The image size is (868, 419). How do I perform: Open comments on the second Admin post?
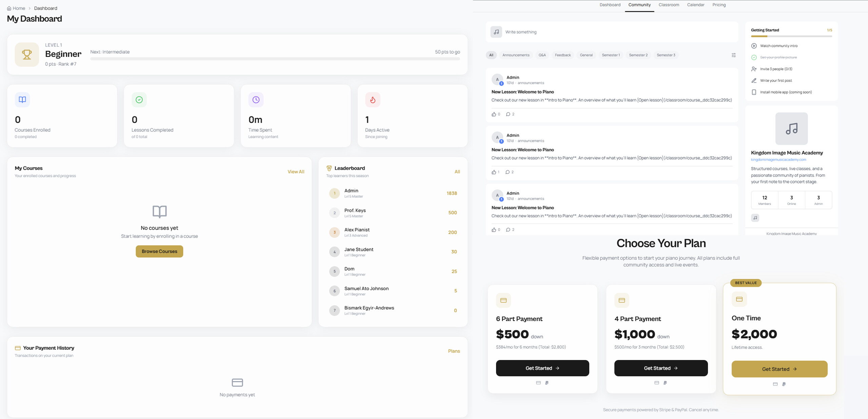(x=509, y=172)
